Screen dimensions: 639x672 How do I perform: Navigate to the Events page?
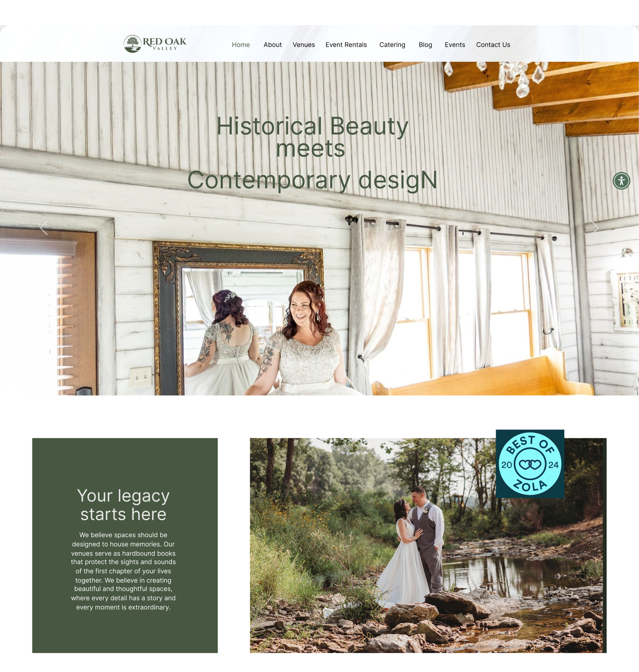[x=455, y=45]
